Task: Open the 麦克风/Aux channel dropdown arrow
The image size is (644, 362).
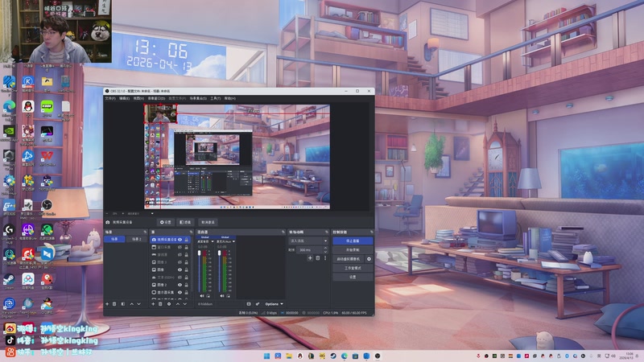Action: pyautogui.click(x=233, y=242)
